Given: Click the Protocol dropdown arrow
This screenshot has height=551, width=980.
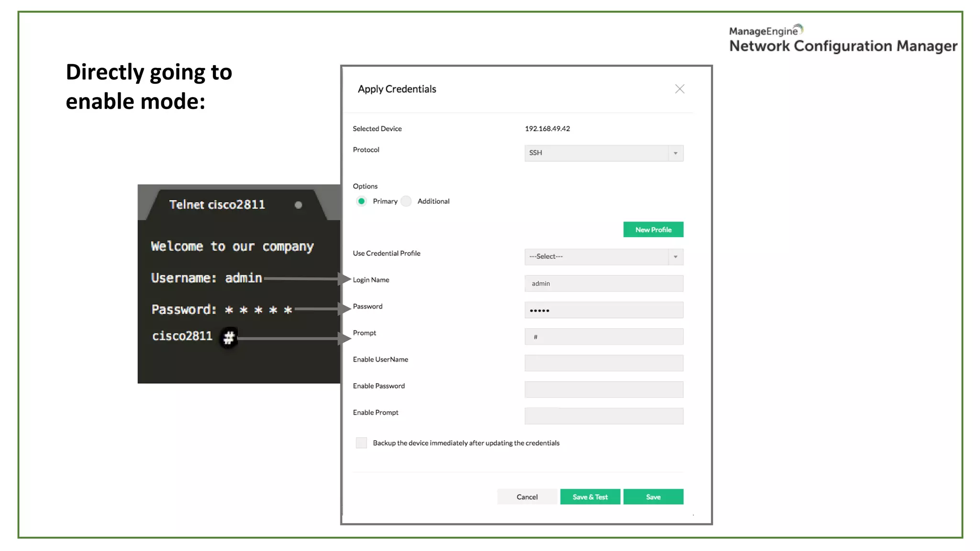Looking at the screenshot, I should tap(676, 153).
